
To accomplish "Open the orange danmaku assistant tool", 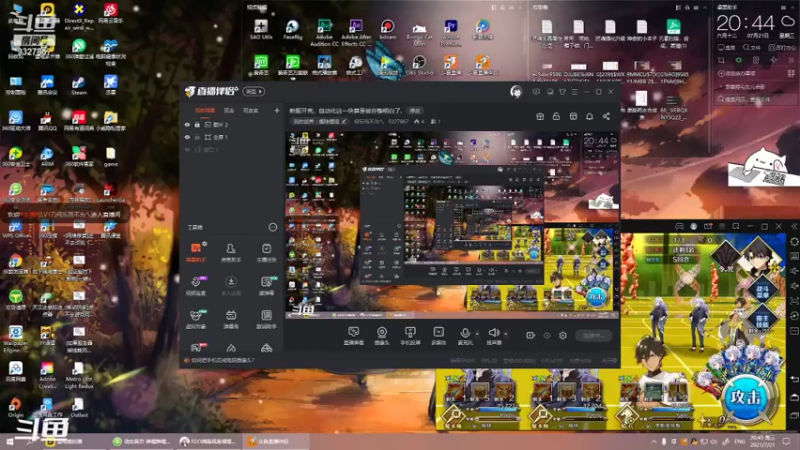I will click(196, 252).
